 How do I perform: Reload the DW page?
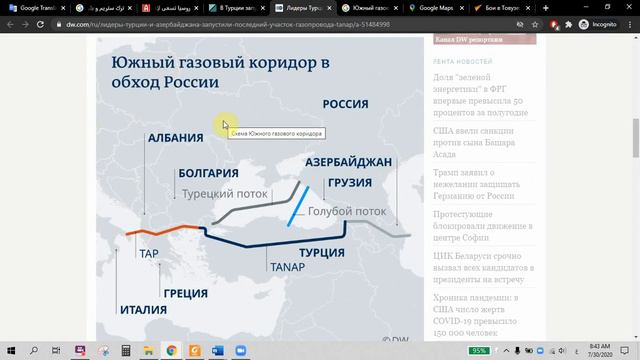(x=40, y=24)
